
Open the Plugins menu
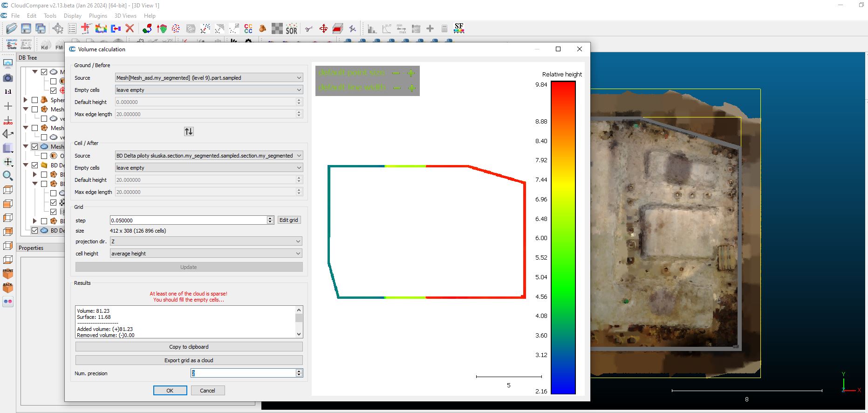pyautogui.click(x=98, y=16)
